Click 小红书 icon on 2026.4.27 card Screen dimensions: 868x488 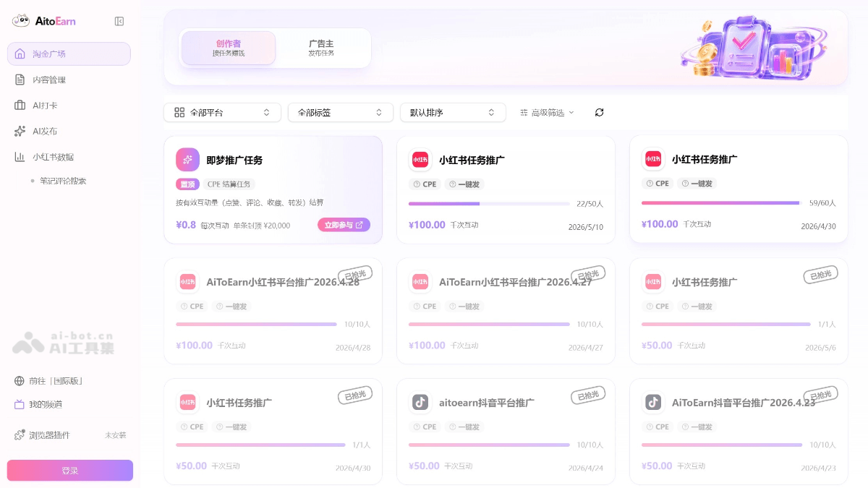click(x=420, y=282)
